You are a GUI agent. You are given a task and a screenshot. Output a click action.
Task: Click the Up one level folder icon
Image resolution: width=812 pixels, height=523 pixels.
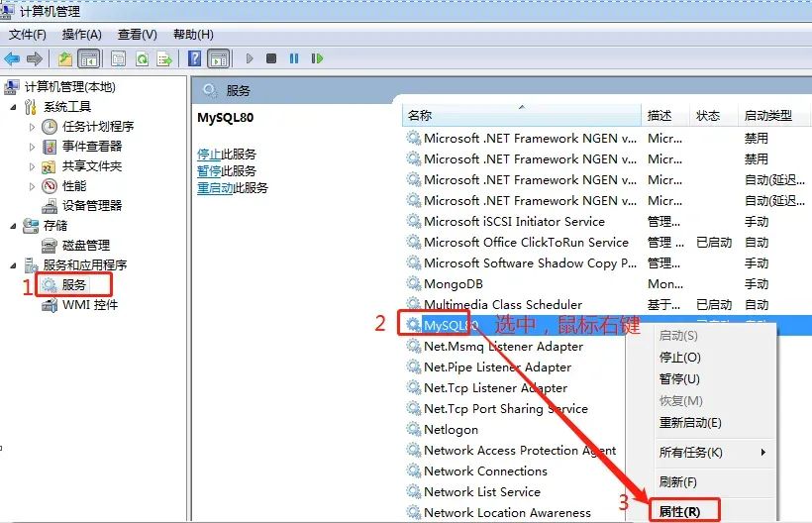(x=64, y=58)
